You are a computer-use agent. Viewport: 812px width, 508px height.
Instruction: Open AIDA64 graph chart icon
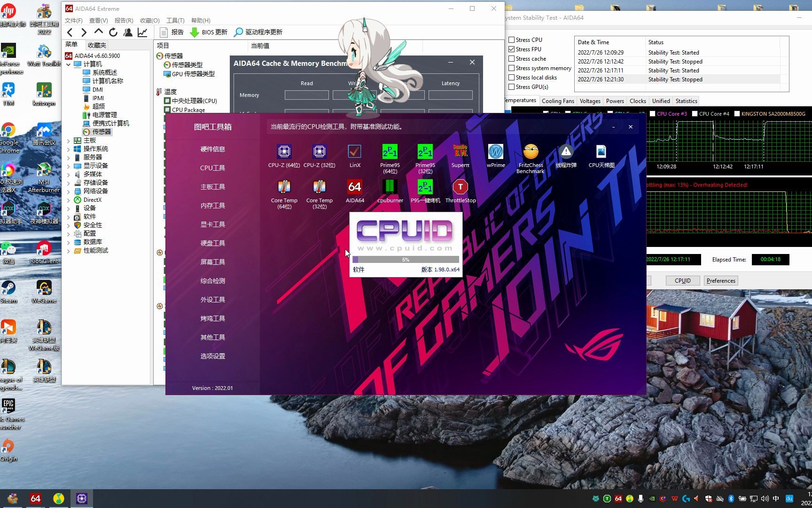[x=142, y=32]
